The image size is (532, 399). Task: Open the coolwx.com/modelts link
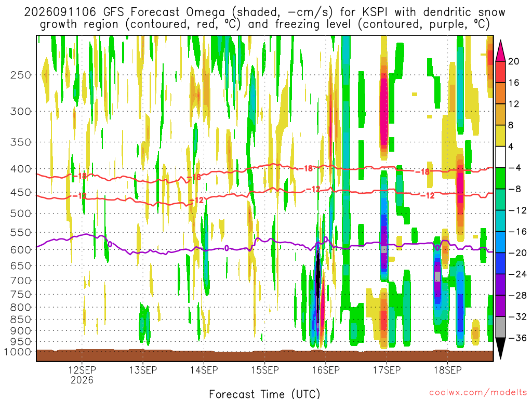[x=478, y=393]
